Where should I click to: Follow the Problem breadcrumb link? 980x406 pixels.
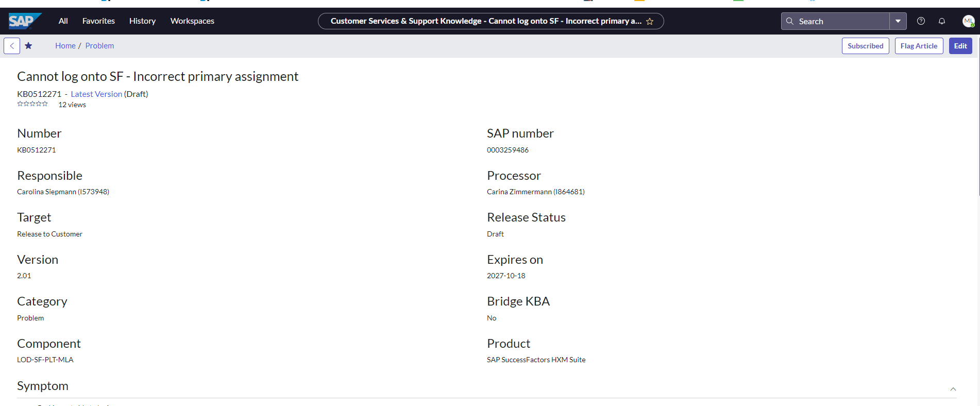coord(99,46)
